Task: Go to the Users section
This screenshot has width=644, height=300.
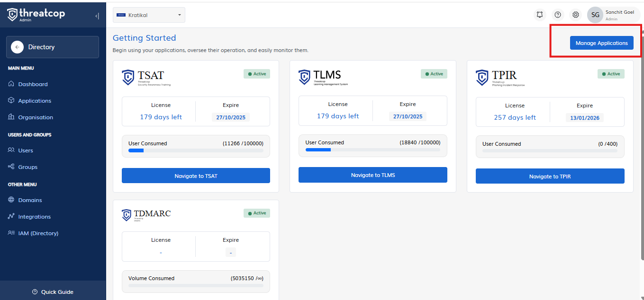Action: pos(26,150)
